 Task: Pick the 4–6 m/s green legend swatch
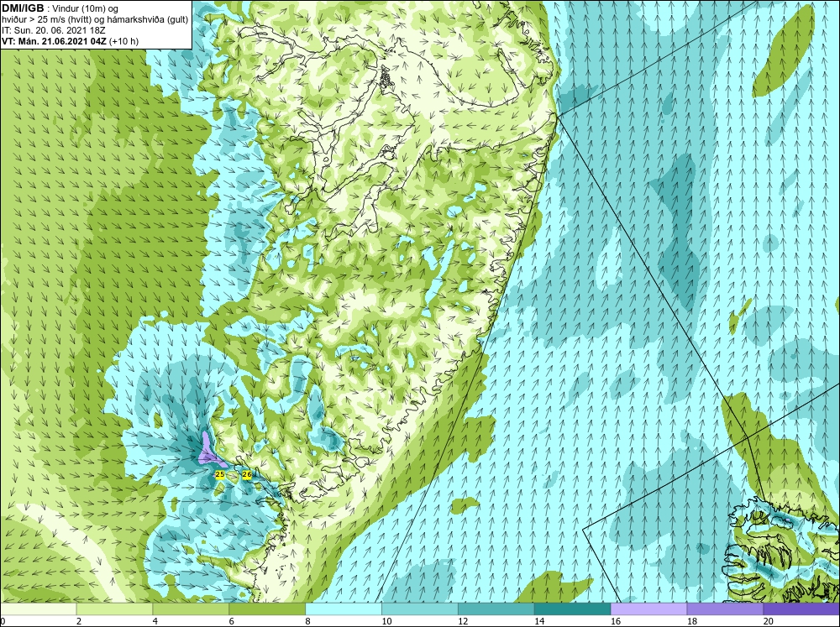[191, 609]
